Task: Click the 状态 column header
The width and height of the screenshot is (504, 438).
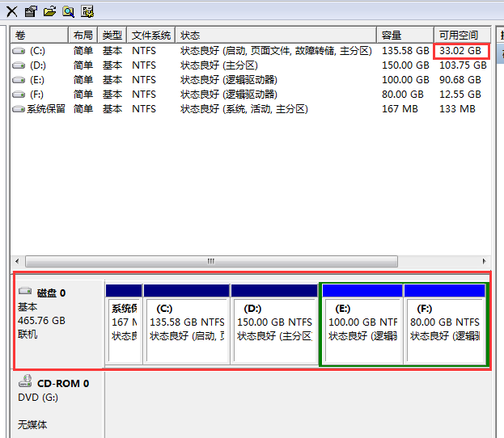Action: pyautogui.click(x=275, y=36)
